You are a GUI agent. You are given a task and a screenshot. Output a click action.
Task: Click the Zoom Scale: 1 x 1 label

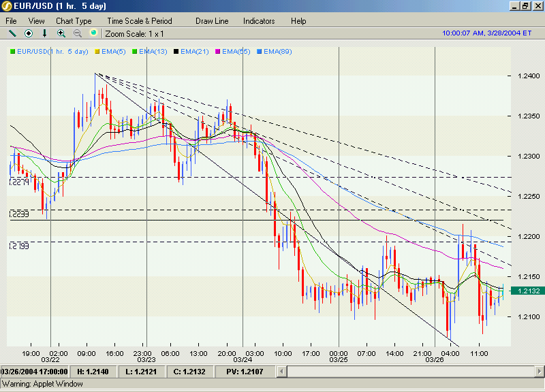click(134, 34)
